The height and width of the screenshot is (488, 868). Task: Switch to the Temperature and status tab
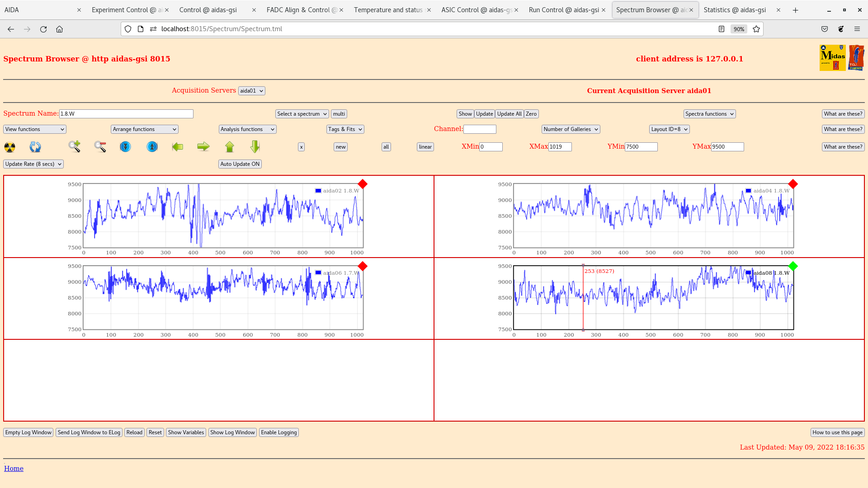click(x=388, y=10)
